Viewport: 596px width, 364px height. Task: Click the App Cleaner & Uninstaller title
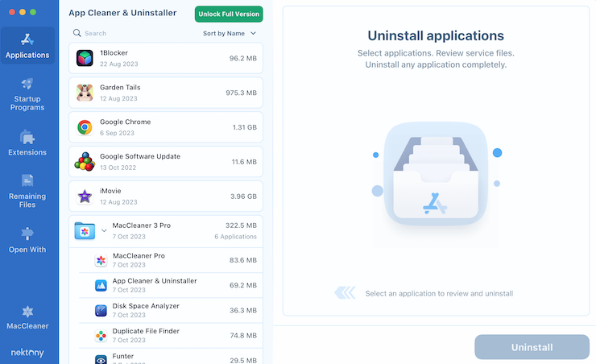pyautogui.click(x=122, y=13)
